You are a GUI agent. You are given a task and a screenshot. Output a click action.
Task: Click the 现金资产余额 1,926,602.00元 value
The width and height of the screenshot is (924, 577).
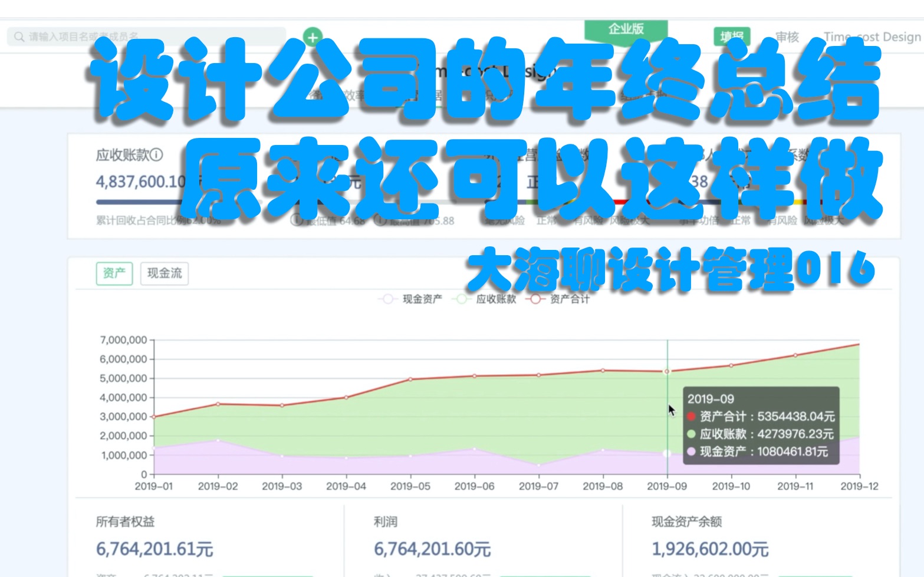tap(710, 549)
